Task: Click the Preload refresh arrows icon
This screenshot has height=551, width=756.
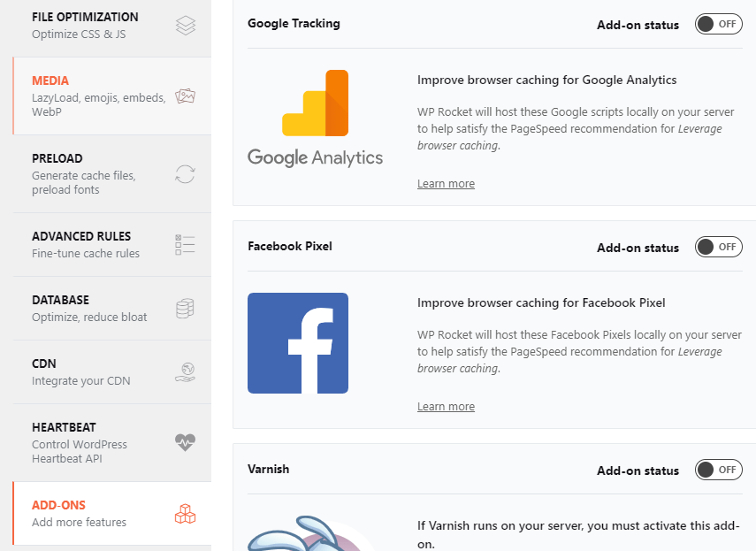Action: [x=185, y=174]
